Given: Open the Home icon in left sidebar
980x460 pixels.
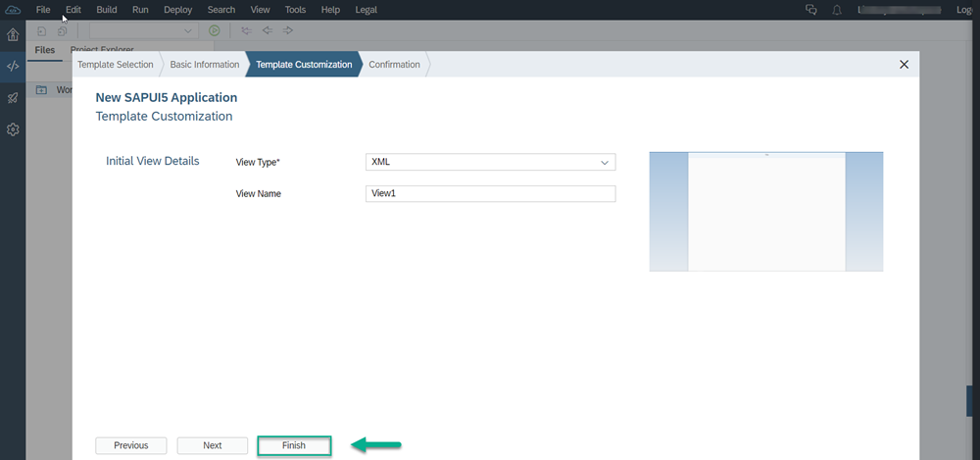Looking at the screenshot, I should [x=13, y=34].
